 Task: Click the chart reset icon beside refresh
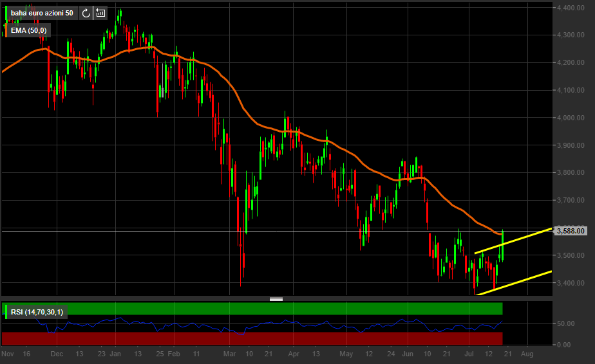pos(100,13)
